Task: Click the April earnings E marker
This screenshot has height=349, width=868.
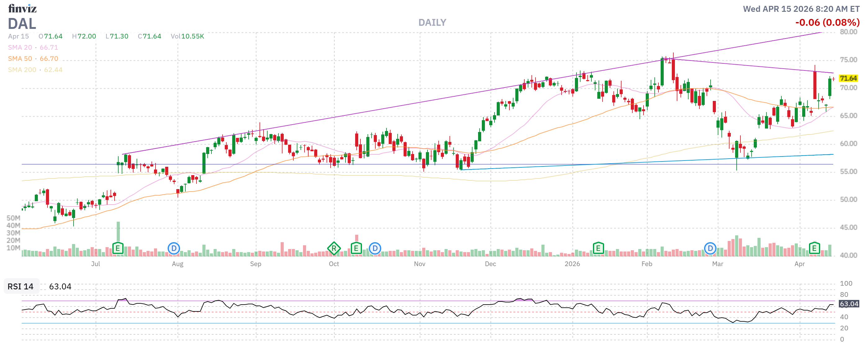Action: point(814,249)
